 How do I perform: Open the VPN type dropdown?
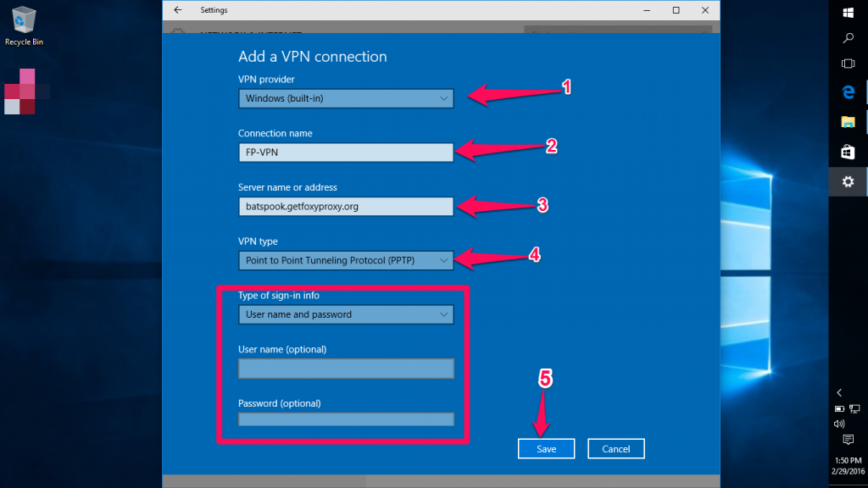pyautogui.click(x=346, y=260)
